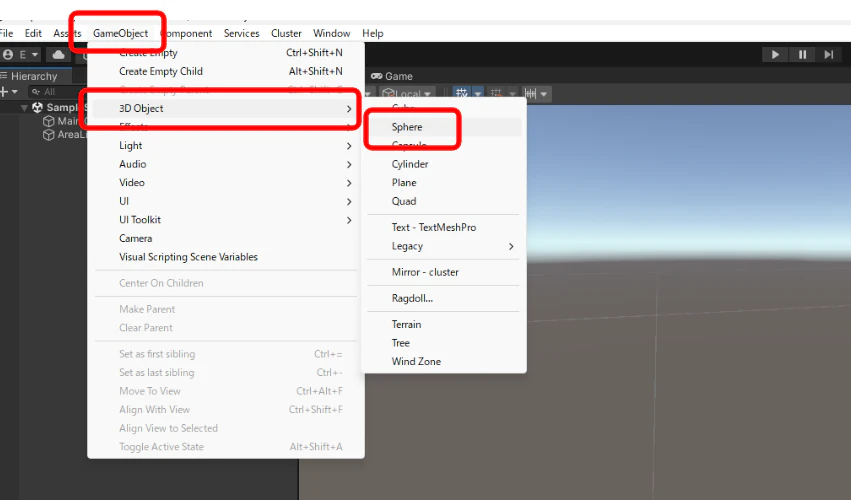Open the File menu
Viewport: 851px width, 500px height.
7,33
